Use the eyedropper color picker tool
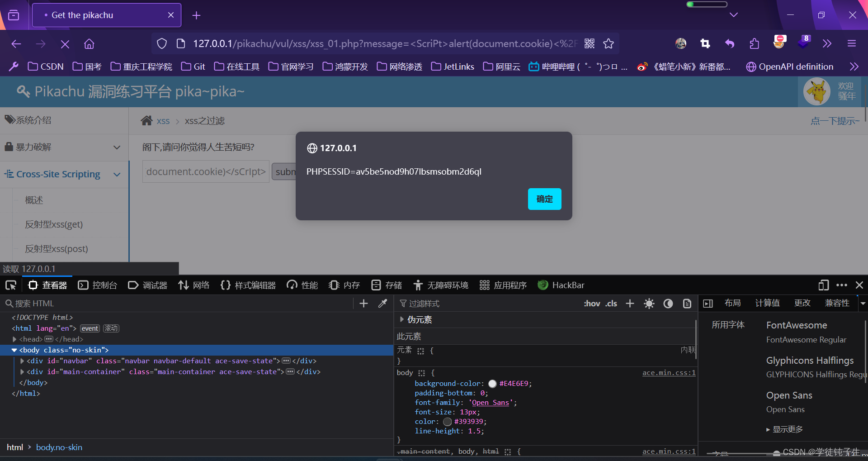Screen dimensions: 868x461 point(382,304)
